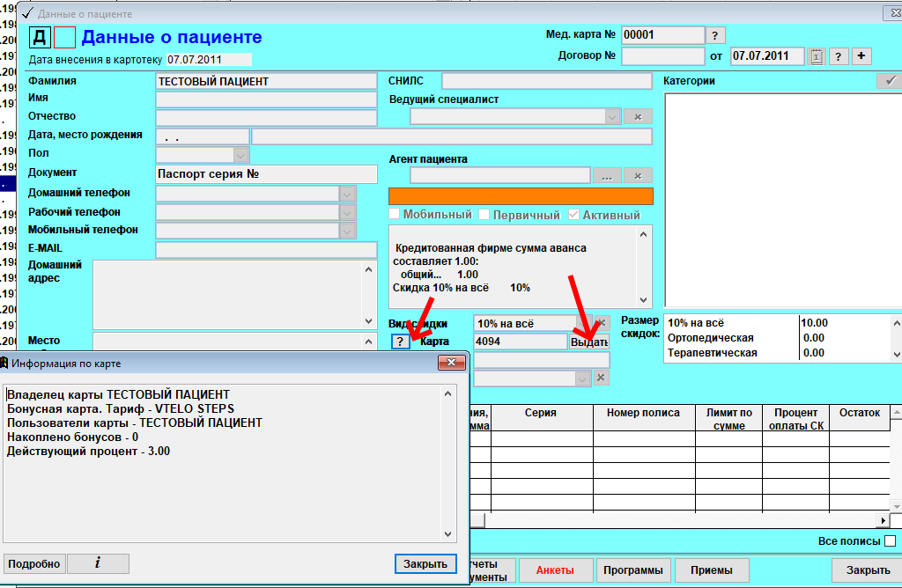Click the plus button next to the contract date
The image size is (902, 588).
pyautogui.click(x=861, y=56)
